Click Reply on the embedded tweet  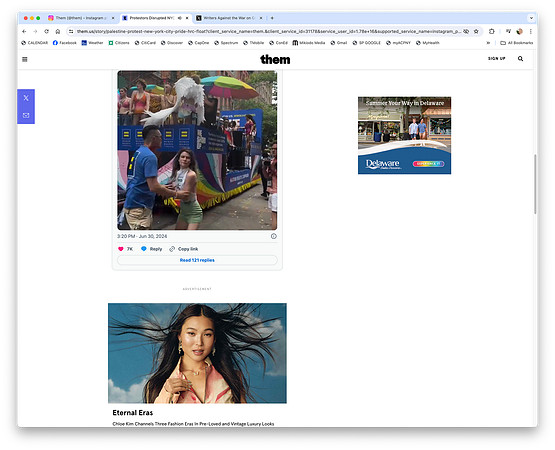pos(151,249)
